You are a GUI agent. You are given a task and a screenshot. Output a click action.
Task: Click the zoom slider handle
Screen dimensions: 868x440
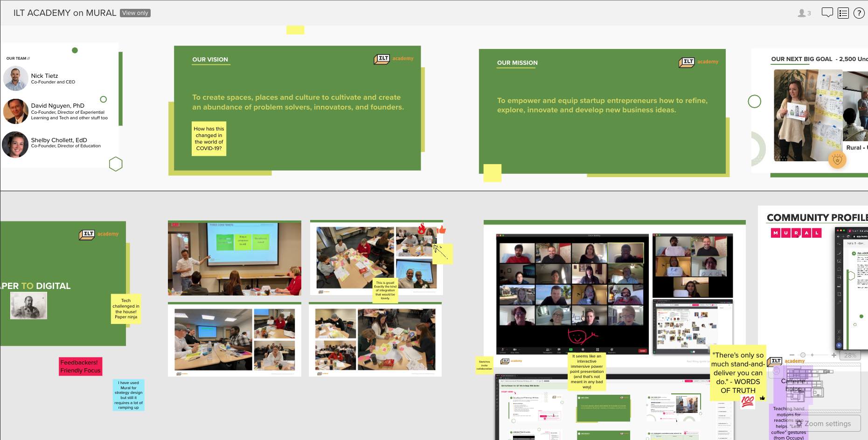click(803, 355)
